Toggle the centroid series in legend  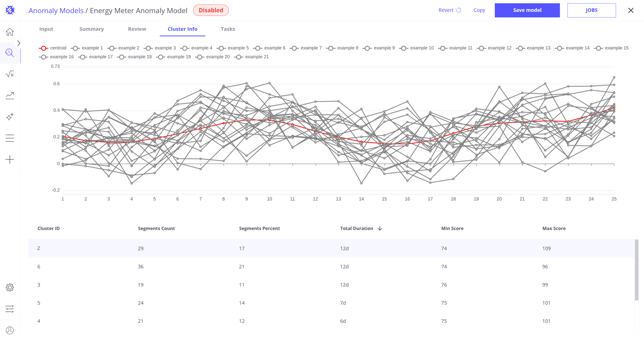53,48
